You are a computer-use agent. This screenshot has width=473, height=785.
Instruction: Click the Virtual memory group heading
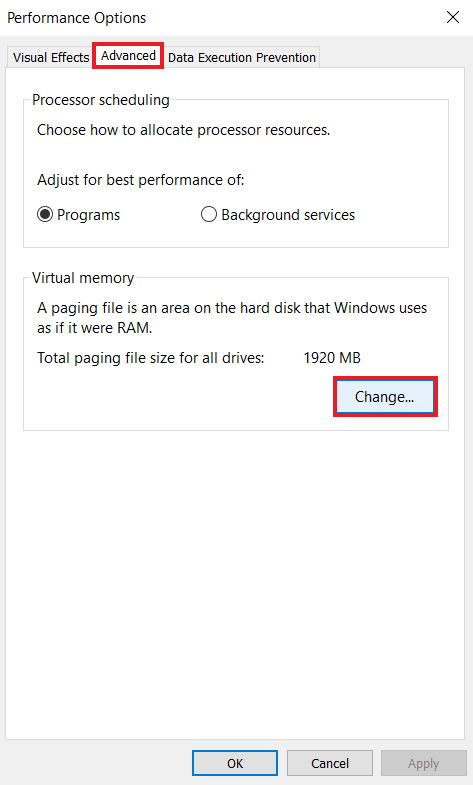[83, 278]
